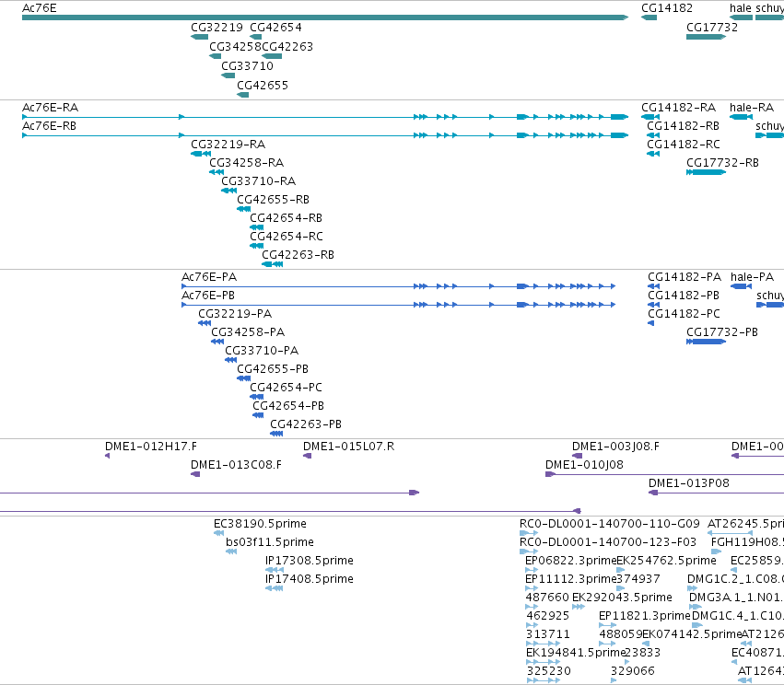Open the CG42654-PC protein label
Image resolution: width=784 pixels, height=685 pixels.
286,388
